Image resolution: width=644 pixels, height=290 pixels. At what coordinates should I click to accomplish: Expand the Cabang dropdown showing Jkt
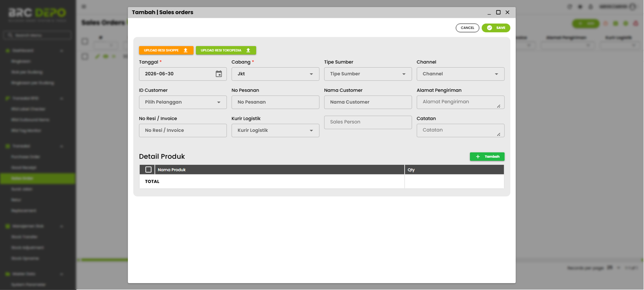(x=275, y=74)
